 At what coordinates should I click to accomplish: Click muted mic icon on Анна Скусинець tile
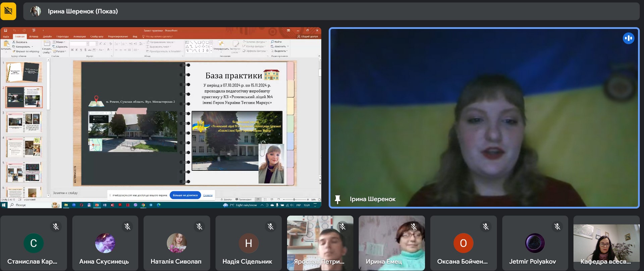tap(127, 227)
